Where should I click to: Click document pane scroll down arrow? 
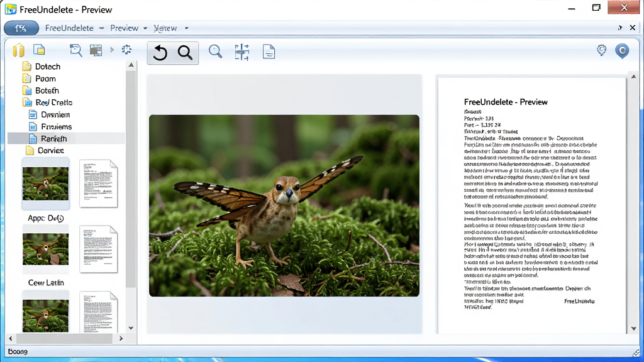(634, 328)
